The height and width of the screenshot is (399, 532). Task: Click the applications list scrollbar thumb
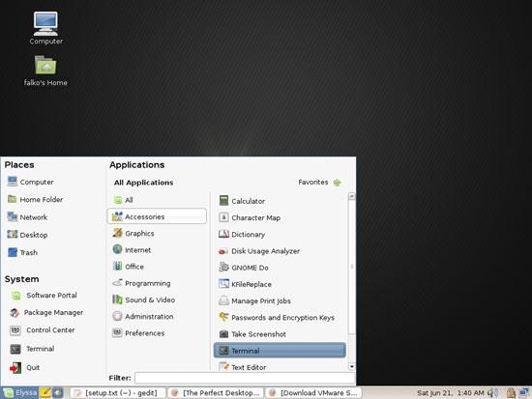[x=352, y=266]
